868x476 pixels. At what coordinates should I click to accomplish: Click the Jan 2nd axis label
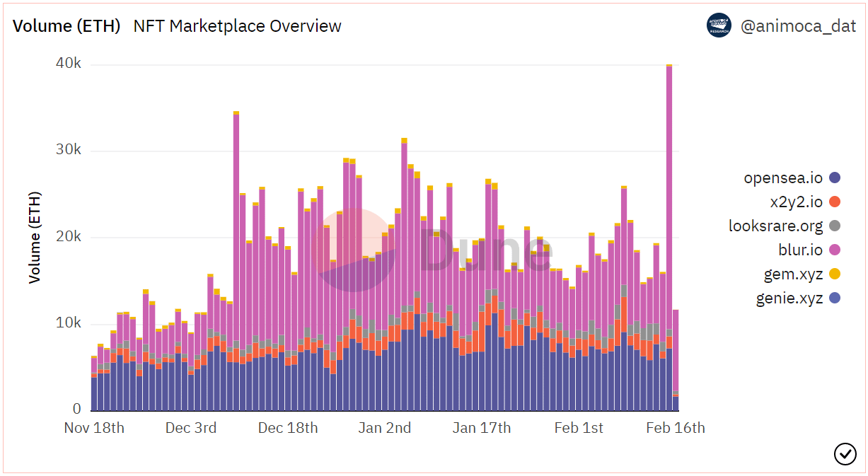tap(384, 428)
